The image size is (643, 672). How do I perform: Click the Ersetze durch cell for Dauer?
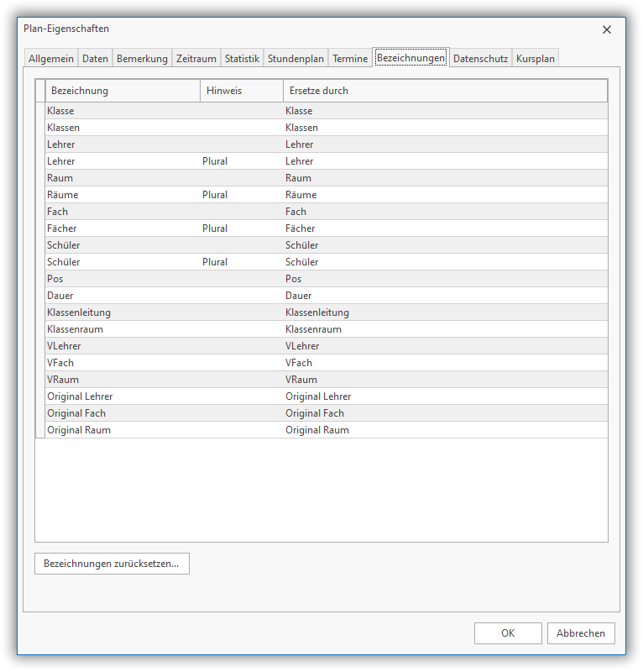445,296
